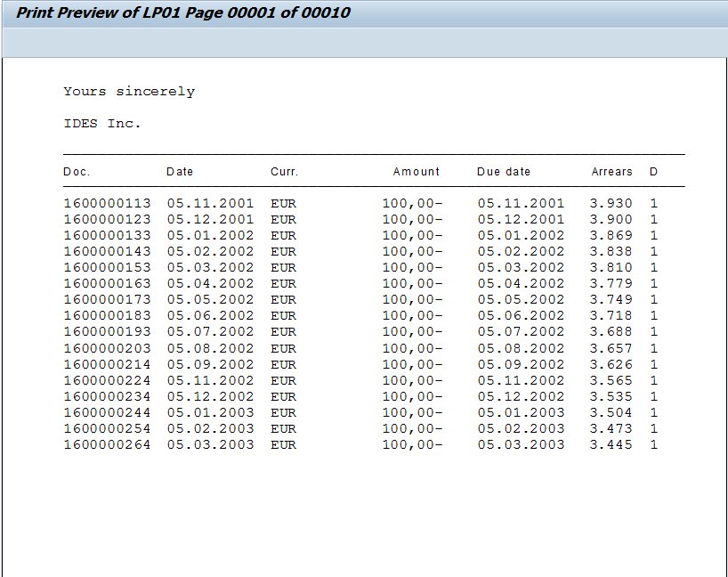Open document 1600000264 at list bottom

tap(107, 444)
